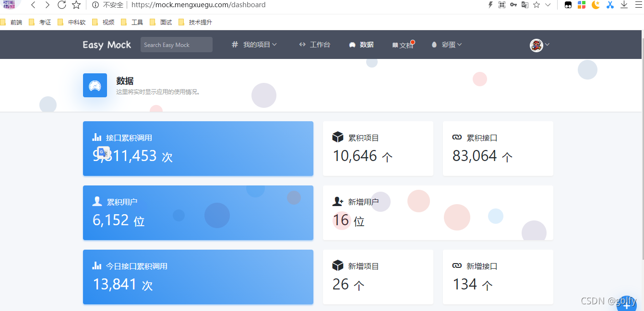Click the Easy Mock logo
644x311 pixels.
[107, 45]
